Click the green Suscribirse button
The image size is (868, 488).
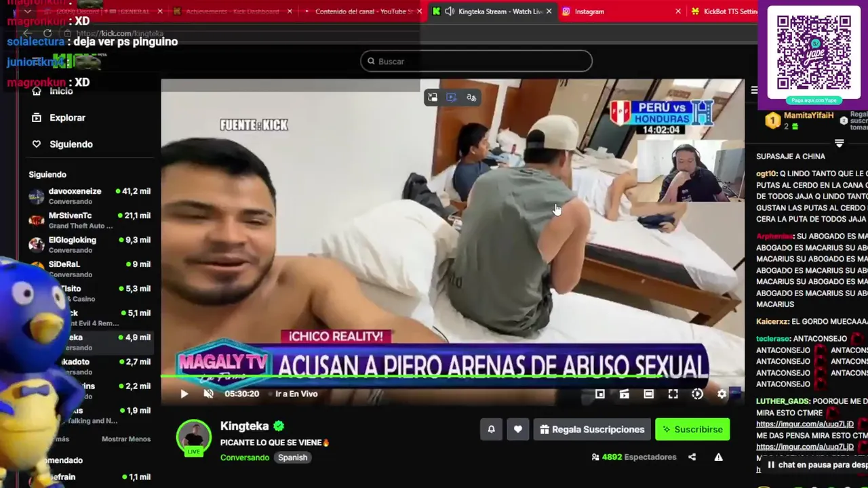point(692,429)
